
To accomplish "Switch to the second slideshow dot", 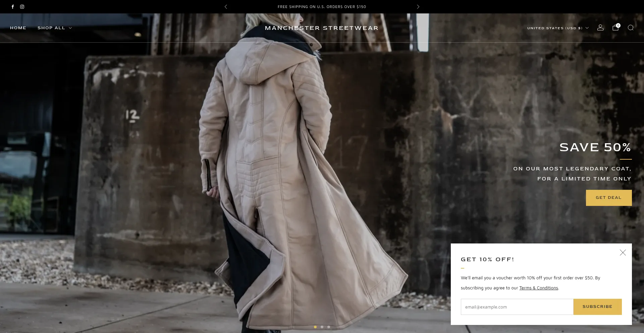I will pyautogui.click(x=322, y=327).
